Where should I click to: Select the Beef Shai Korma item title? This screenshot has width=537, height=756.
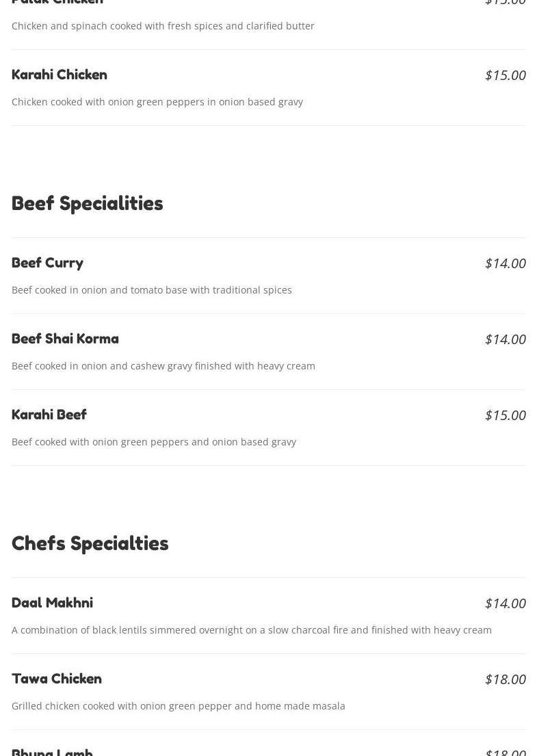coord(65,339)
